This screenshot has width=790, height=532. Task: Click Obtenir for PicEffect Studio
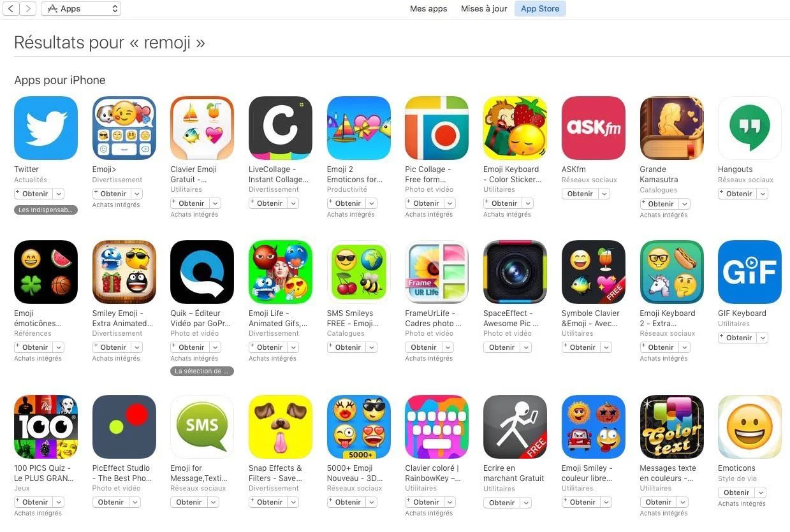click(111, 502)
